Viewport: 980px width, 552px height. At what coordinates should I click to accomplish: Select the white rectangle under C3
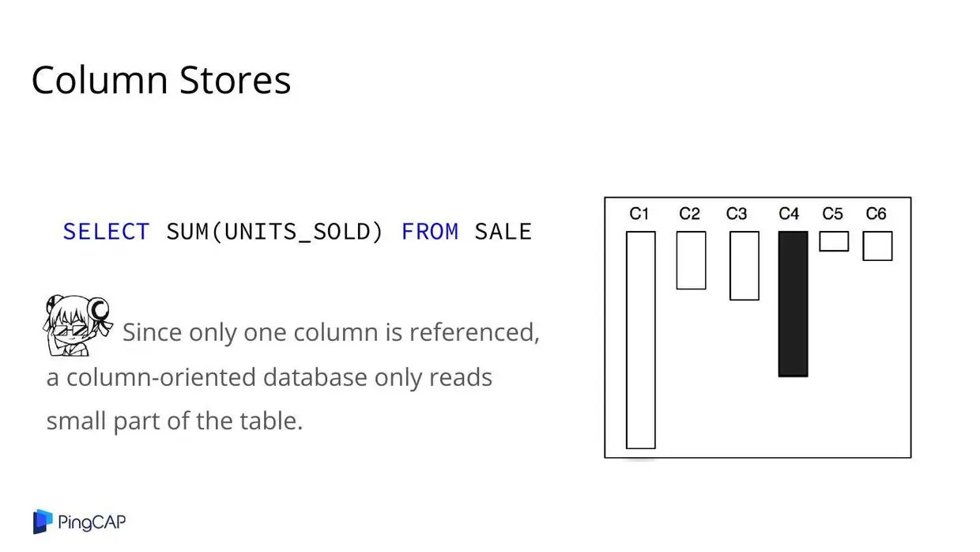tap(744, 266)
